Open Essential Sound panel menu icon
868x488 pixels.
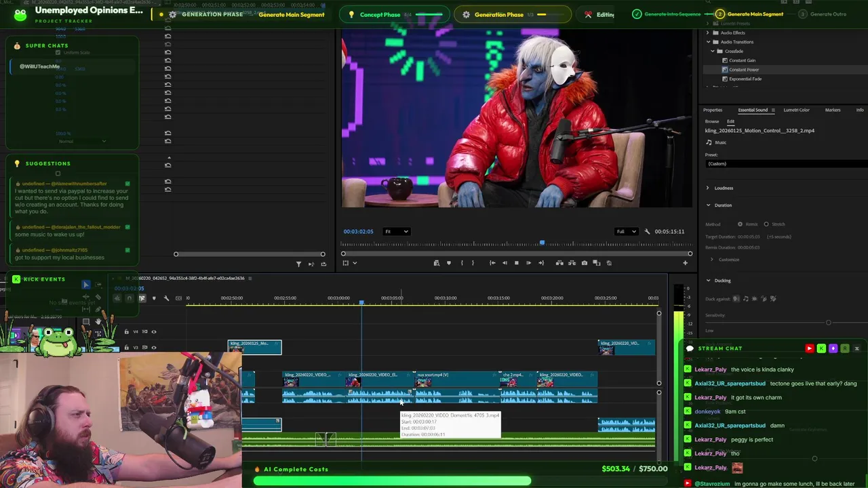[x=773, y=110]
